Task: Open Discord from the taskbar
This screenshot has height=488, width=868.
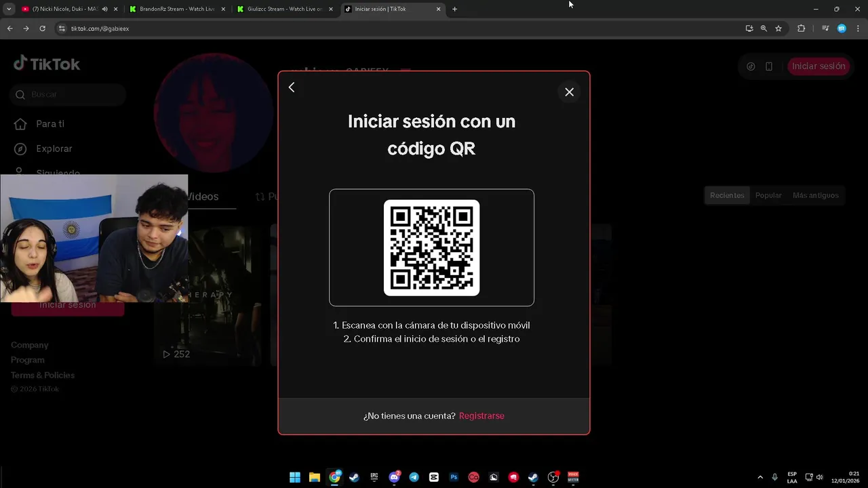Action: click(x=394, y=477)
